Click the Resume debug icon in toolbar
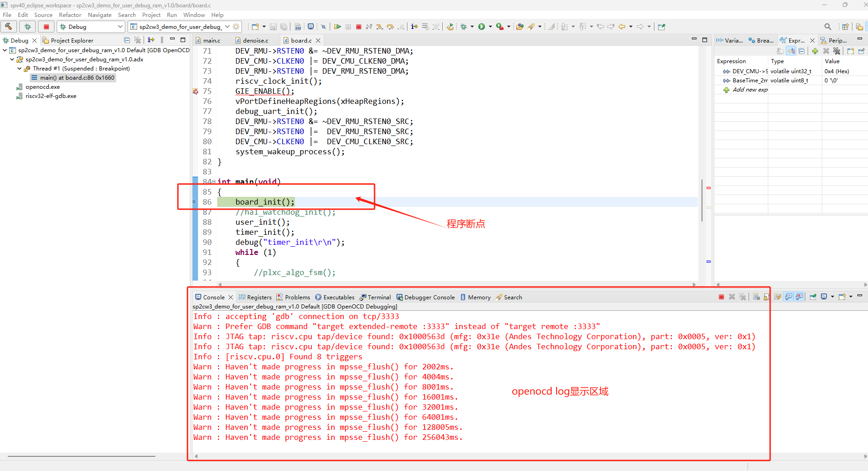 338,27
